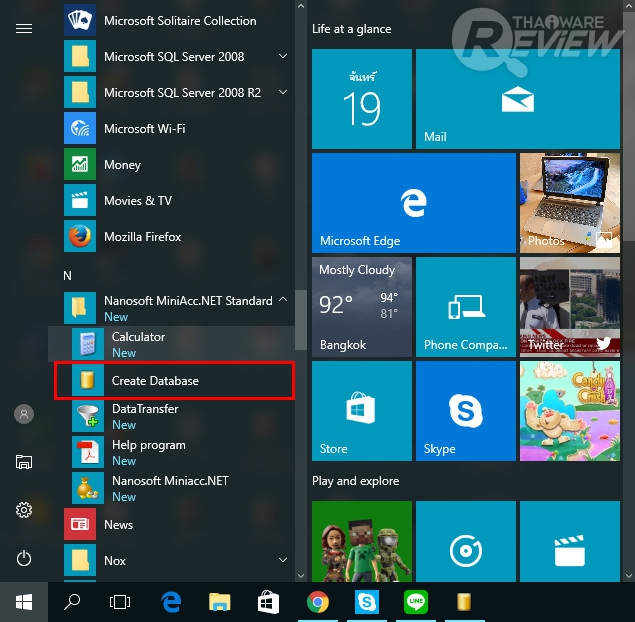Click the app list scrollbar thumb
Image resolution: width=635 pixels, height=622 pixels.
(300, 320)
